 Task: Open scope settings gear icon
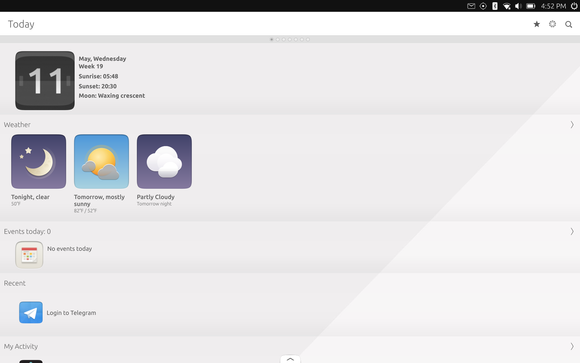[552, 24]
